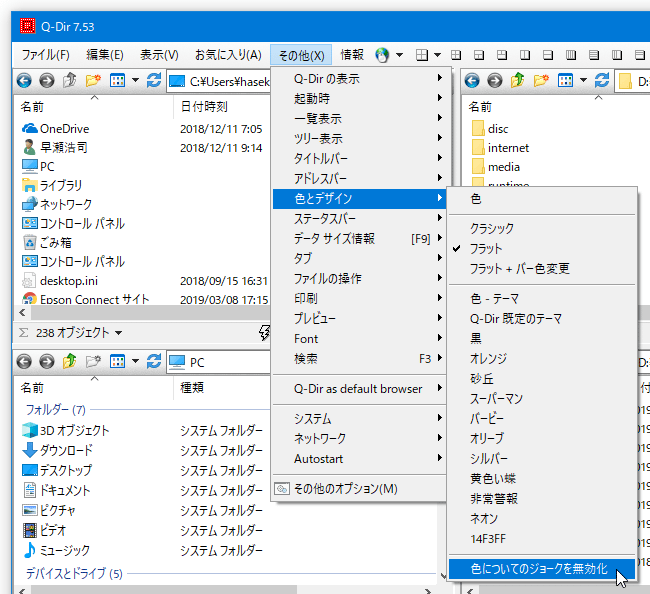Open the ファイル(F) menu
This screenshot has width=650, height=594.
45,55
